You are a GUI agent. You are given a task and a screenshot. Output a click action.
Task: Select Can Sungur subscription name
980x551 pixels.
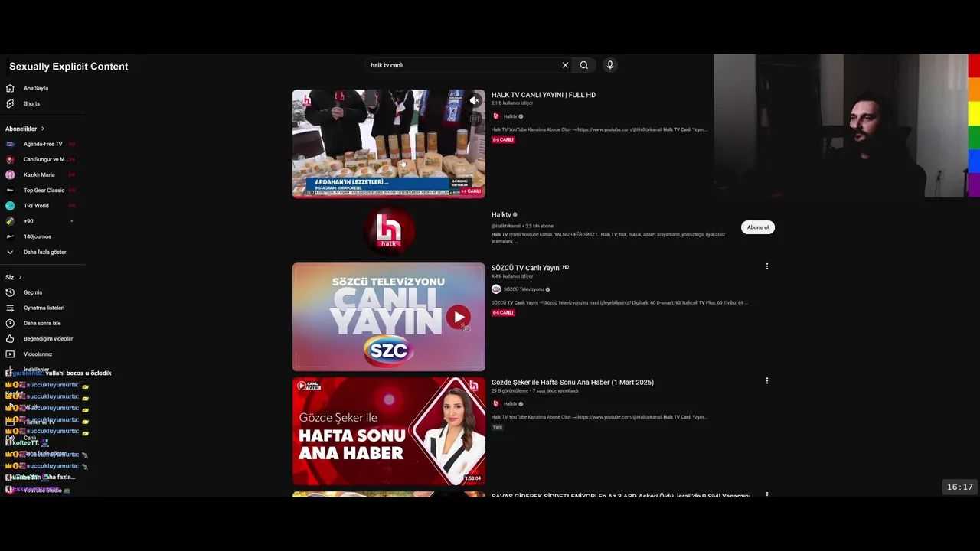45,159
